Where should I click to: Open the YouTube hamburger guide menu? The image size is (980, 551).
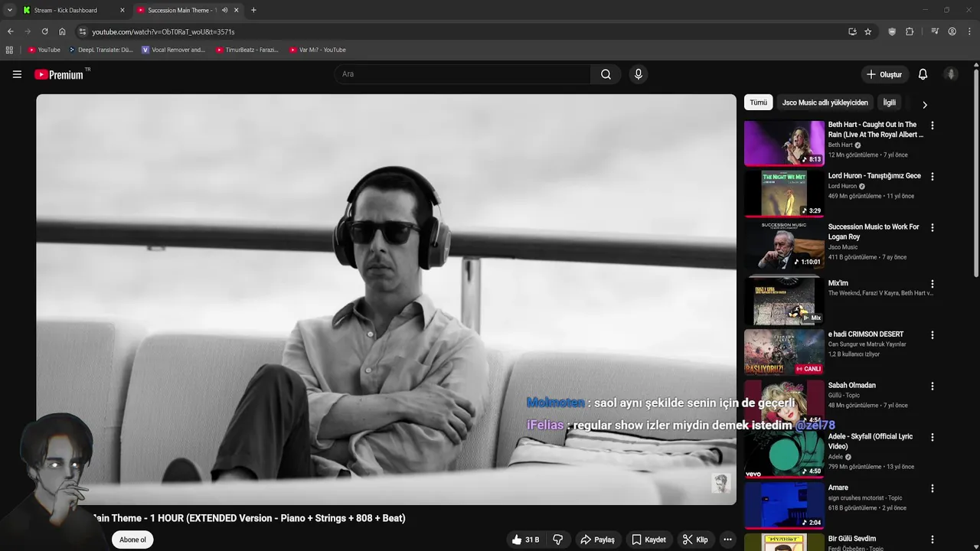click(17, 74)
